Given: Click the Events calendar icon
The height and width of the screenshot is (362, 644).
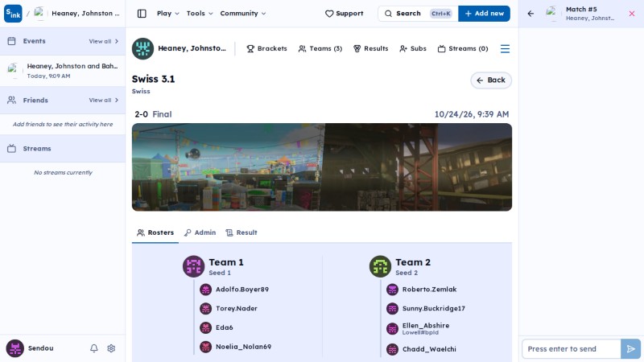Looking at the screenshot, I should pyautogui.click(x=11, y=41).
